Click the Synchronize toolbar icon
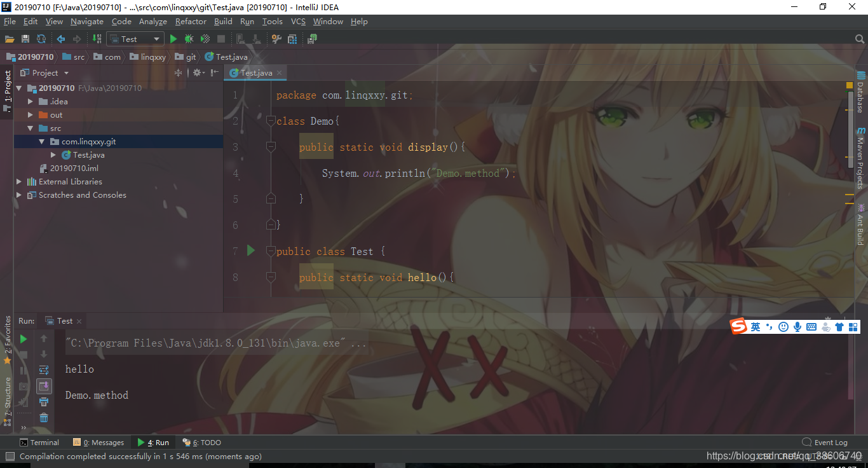 (41, 39)
